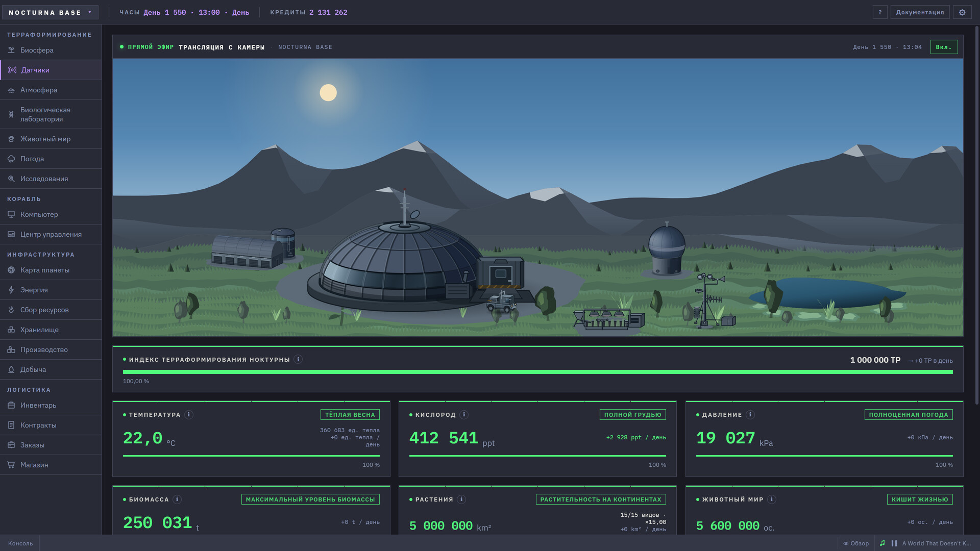This screenshot has height=551, width=980.
Task: Click the Сбор ресурсов icon
Action: [11, 310]
